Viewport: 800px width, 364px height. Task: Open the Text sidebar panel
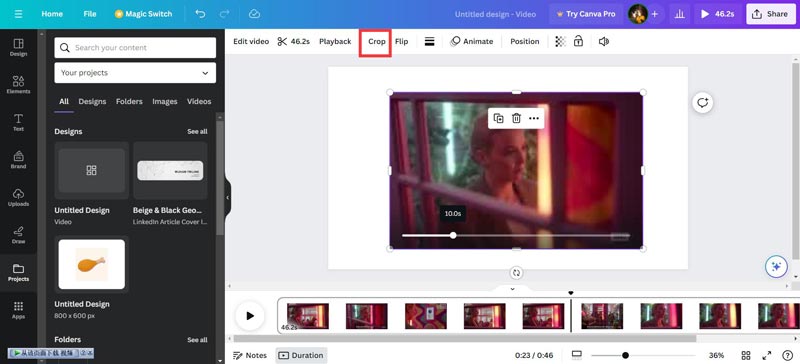point(18,123)
